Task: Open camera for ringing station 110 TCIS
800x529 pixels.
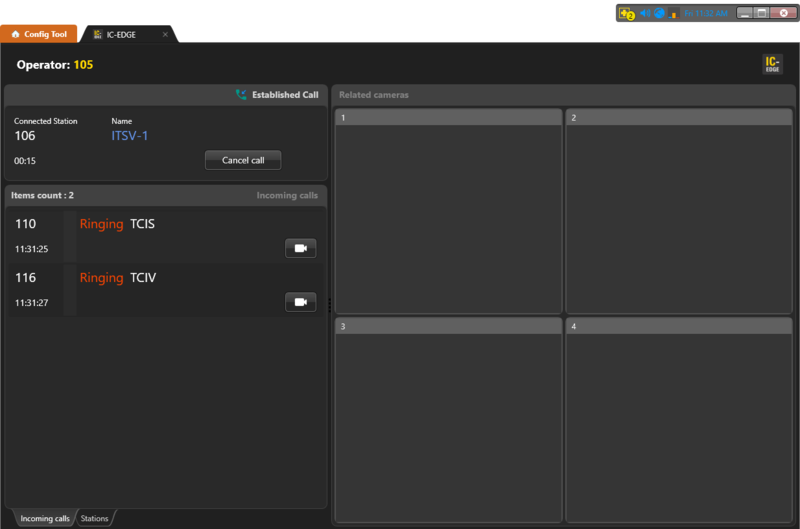Action: click(x=301, y=248)
